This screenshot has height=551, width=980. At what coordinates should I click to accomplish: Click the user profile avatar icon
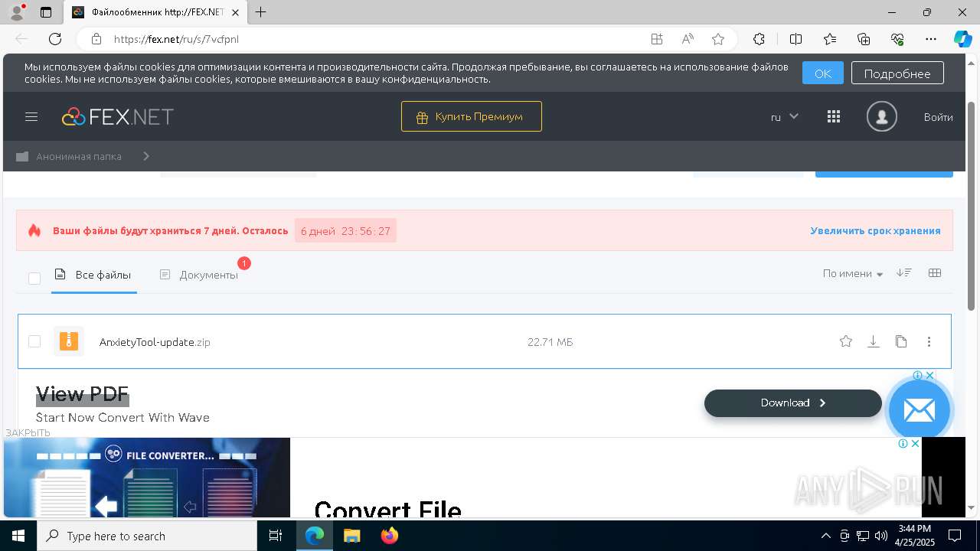point(881,117)
